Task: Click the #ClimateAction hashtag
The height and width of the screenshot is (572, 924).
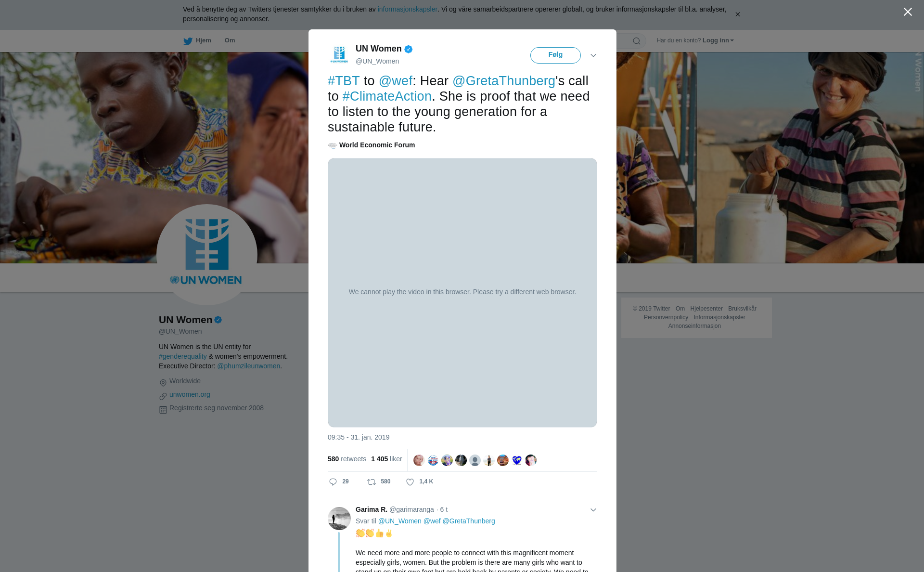Action: (x=387, y=96)
